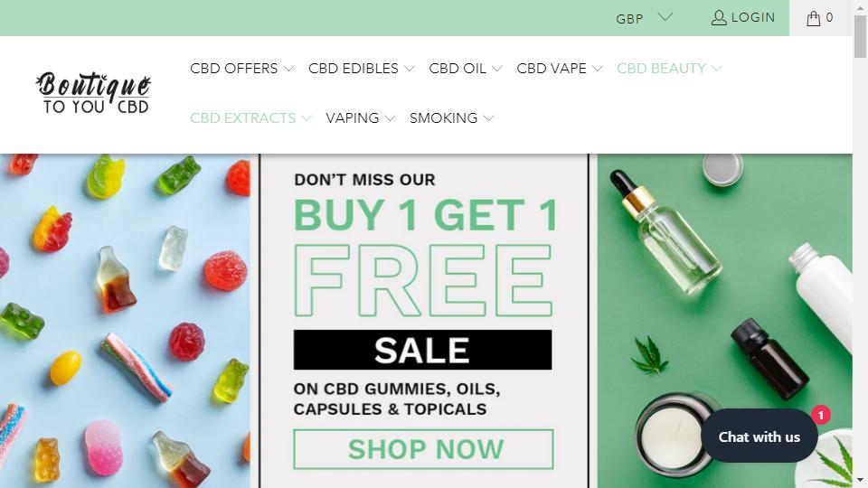Expand the Vaping chevron arrow

pyautogui.click(x=390, y=118)
